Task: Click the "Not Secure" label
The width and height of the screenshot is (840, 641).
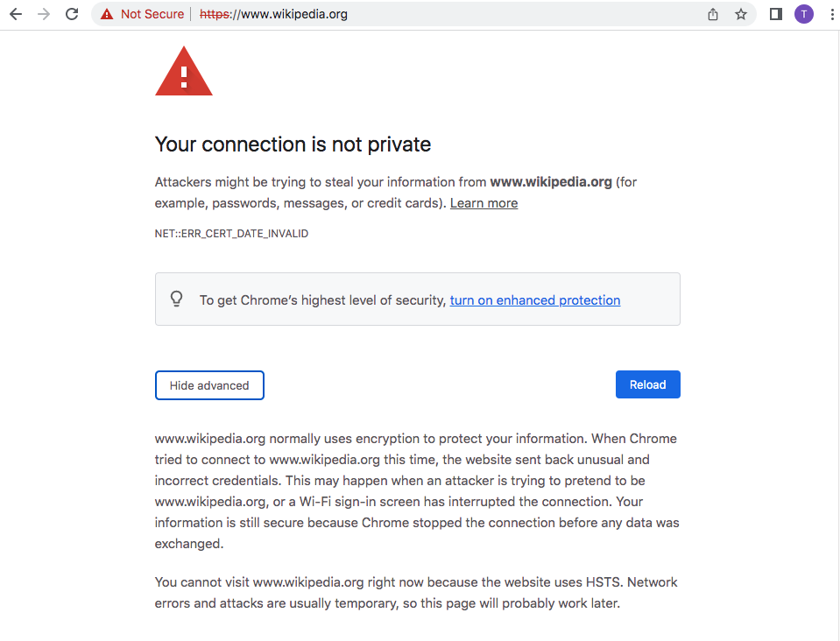Action: tap(152, 15)
